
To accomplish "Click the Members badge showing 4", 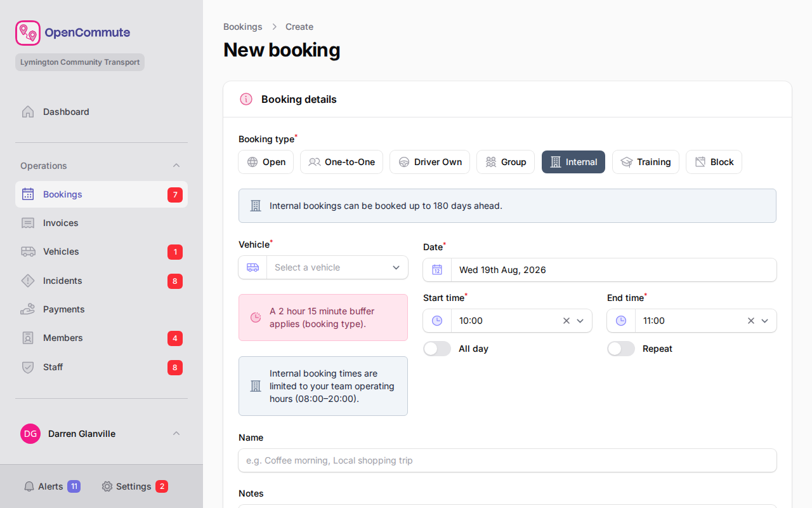I will pos(175,338).
